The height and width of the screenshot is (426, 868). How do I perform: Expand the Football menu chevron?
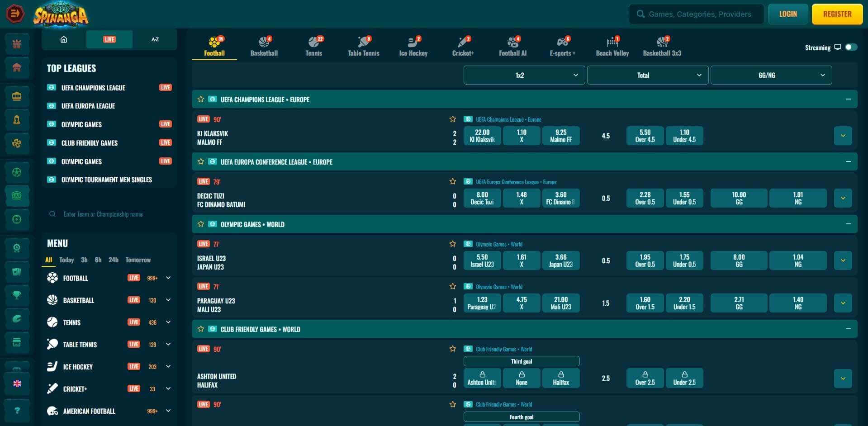pos(168,278)
